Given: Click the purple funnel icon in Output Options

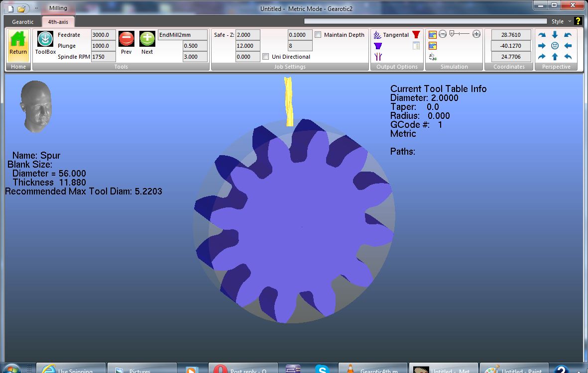Looking at the screenshot, I should (x=378, y=46).
